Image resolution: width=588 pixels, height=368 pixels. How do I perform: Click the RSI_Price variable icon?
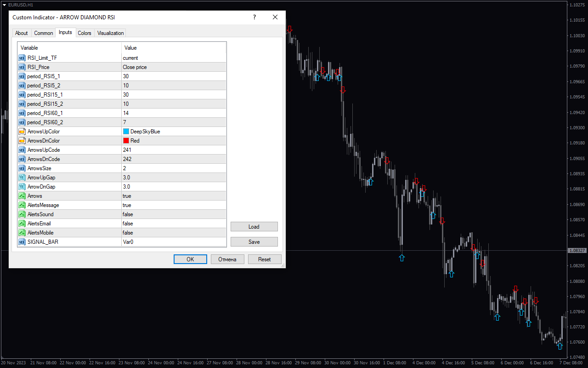point(22,67)
